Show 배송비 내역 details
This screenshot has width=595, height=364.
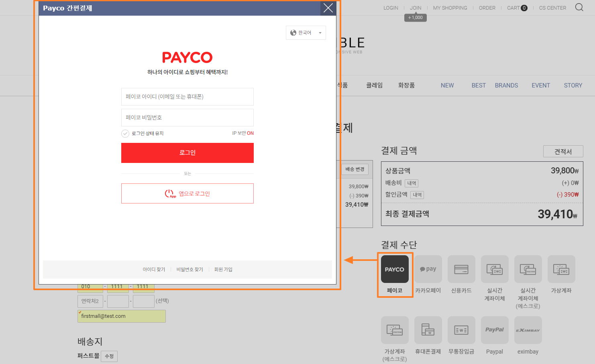tap(412, 183)
